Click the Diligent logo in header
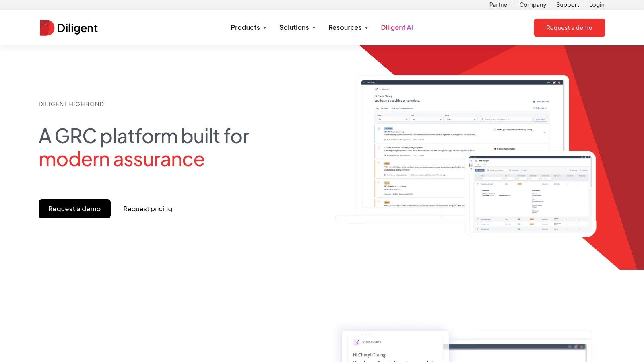This screenshot has height=362, width=644. [x=68, y=28]
